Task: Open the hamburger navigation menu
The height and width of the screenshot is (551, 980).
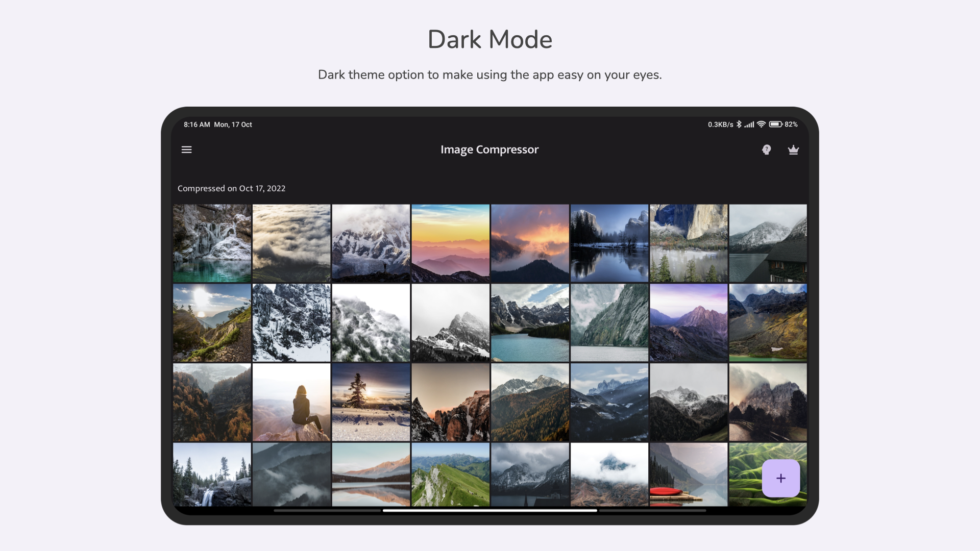Action: 186,149
